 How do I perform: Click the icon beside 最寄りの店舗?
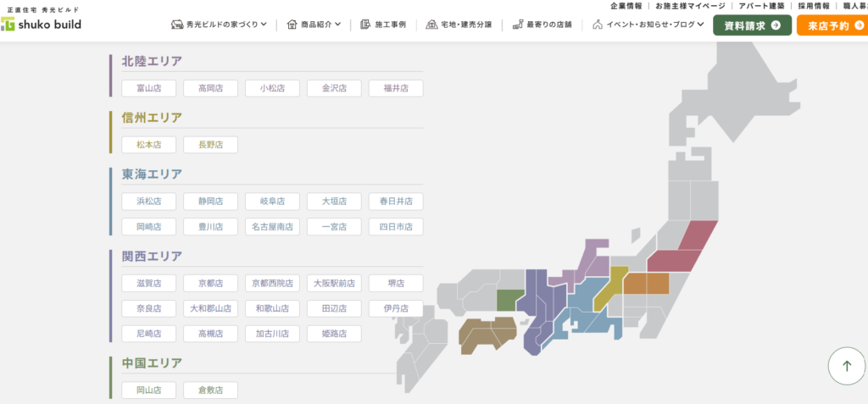pos(517,25)
